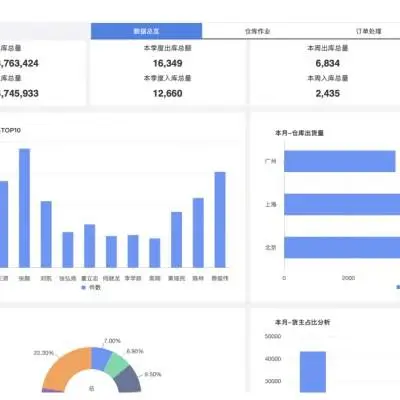Select the 上海 horizontal bar
Viewport: 400px width, 400px height.
coord(342,204)
